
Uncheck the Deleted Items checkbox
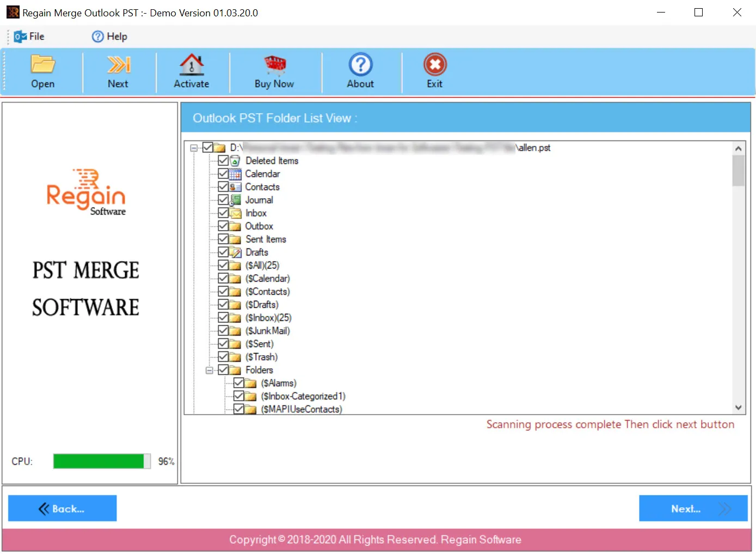coord(223,161)
